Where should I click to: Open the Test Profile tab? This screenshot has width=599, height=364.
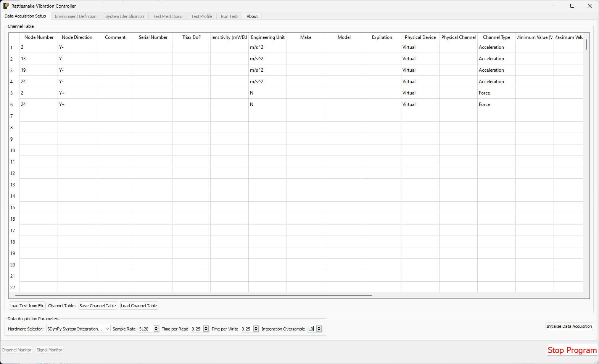pyautogui.click(x=201, y=16)
